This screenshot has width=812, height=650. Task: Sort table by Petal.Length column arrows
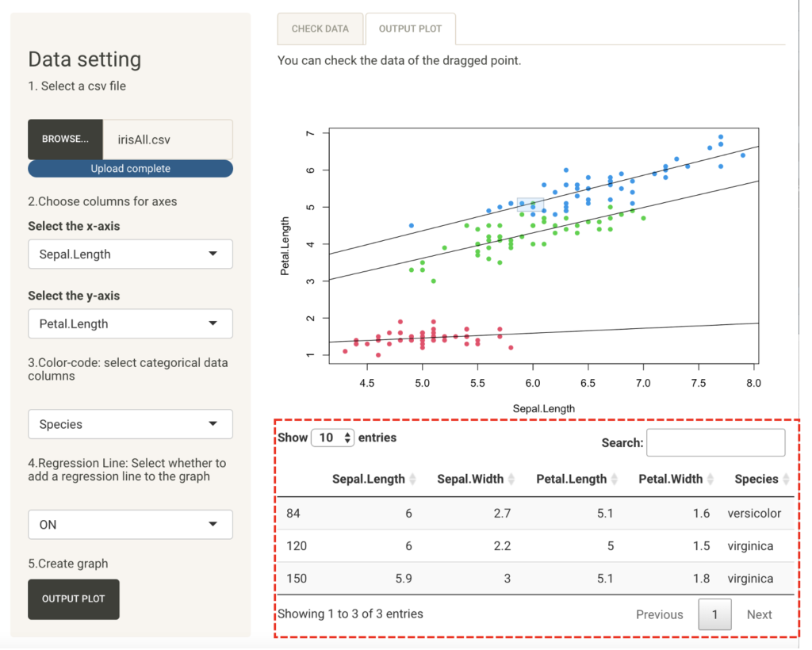(615, 480)
